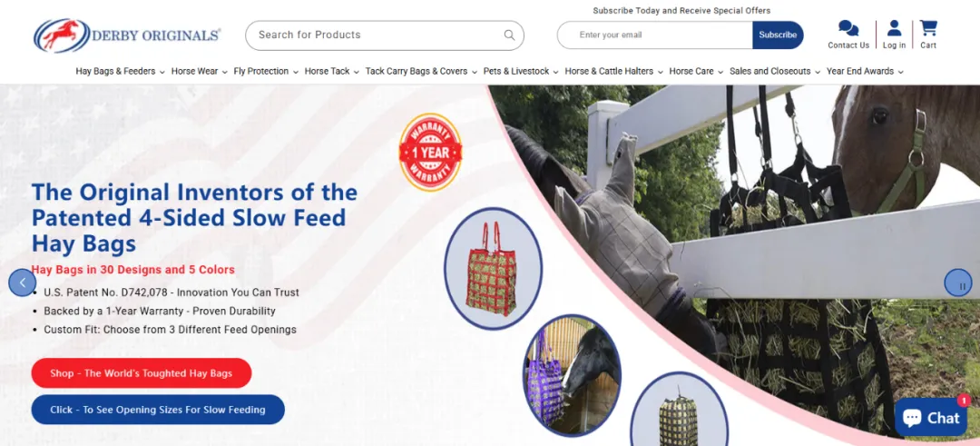Open the Contact Us chat bubbles icon
This screenshot has width=980, height=446.
coord(848,28)
